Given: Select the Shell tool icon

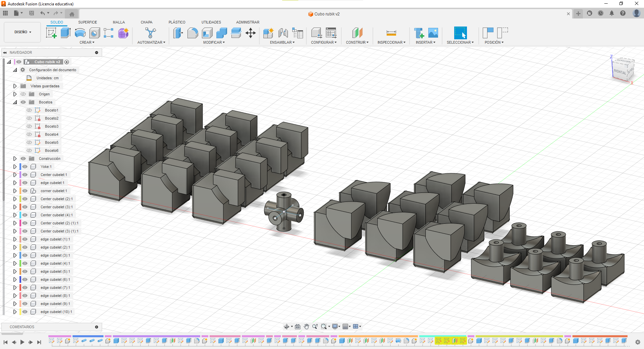Looking at the screenshot, I should coord(207,33).
